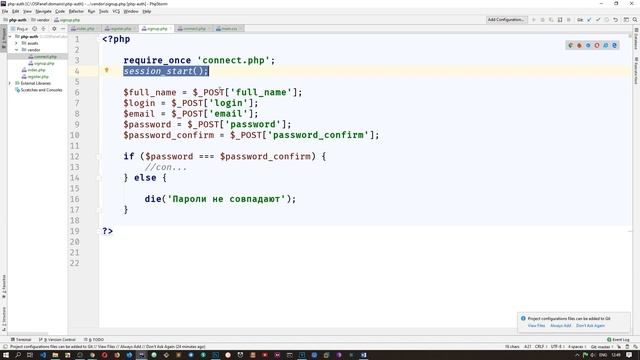This screenshot has width=640, height=360.
Task: Click the Debug bug icon in toolbar
Action: [x=542, y=20]
